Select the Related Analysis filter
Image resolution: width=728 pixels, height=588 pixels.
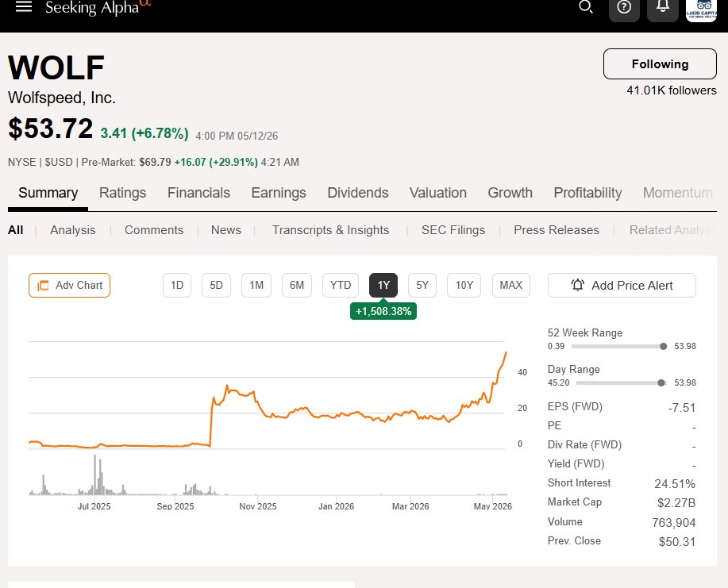tap(671, 229)
